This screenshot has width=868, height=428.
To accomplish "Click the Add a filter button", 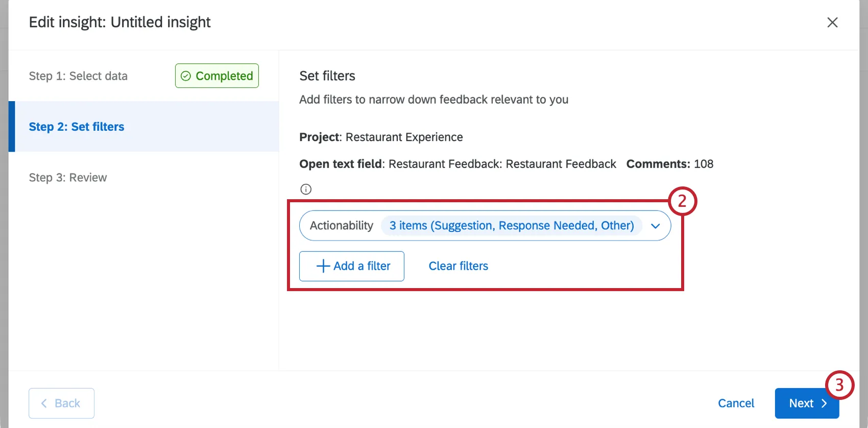I will pos(351,266).
